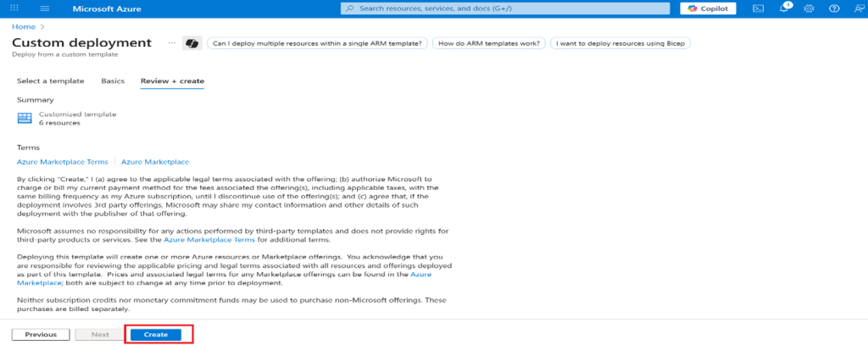Click the customized template summary icon

25,118
